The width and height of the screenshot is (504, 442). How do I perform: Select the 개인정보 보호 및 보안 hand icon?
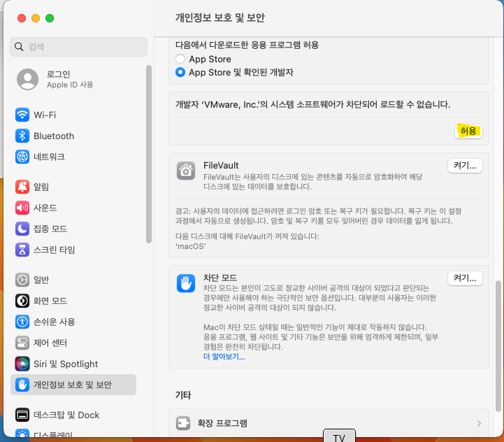(22, 385)
